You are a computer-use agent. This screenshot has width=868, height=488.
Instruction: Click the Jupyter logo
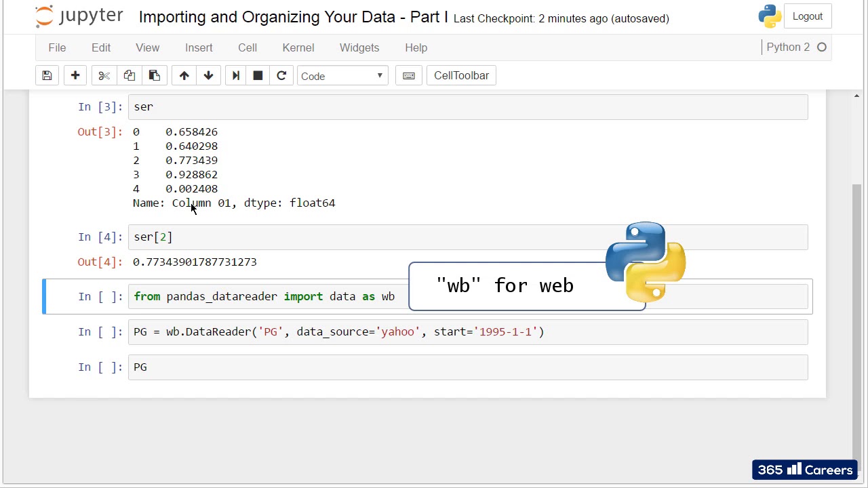coord(79,16)
